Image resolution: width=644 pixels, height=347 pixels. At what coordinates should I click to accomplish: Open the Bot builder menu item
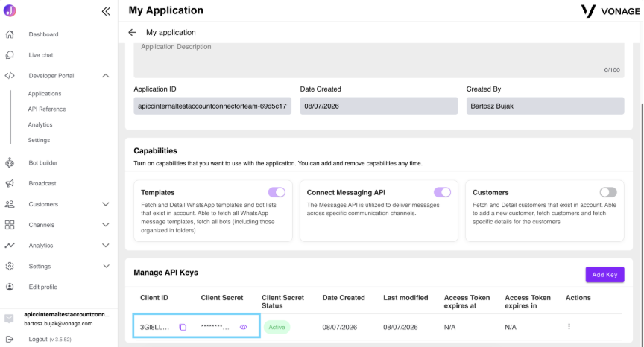[43, 163]
